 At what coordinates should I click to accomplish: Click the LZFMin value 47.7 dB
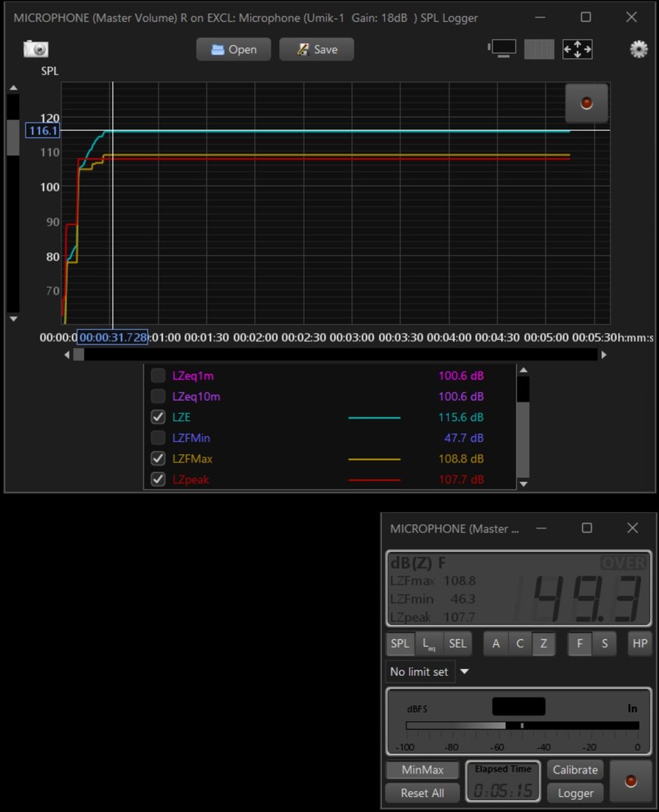[x=464, y=438]
